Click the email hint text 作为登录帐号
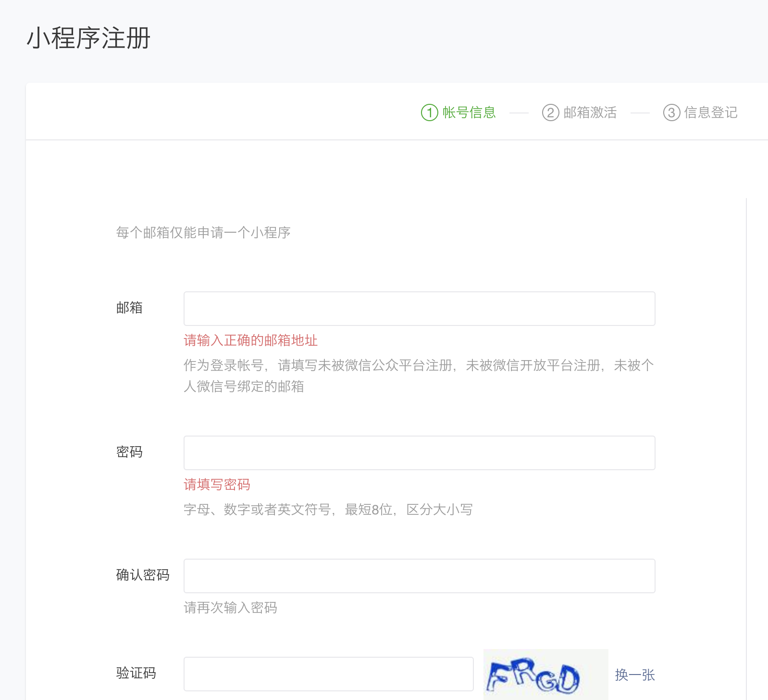Viewport: 768px width, 700px height. click(x=223, y=365)
